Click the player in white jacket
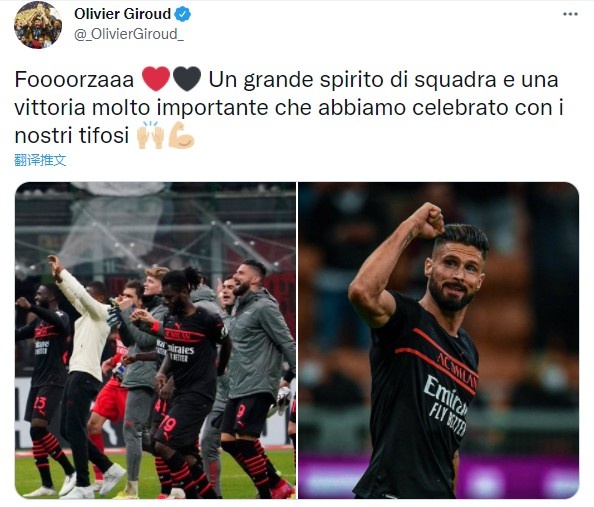Screen dimensions: 594x507 tap(85, 371)
